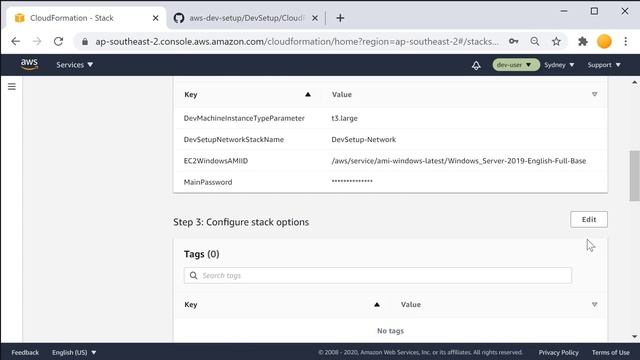This screenshot has height=360, width=640.
Task: Open the hamburger side navigation menu
Action: 12,87
